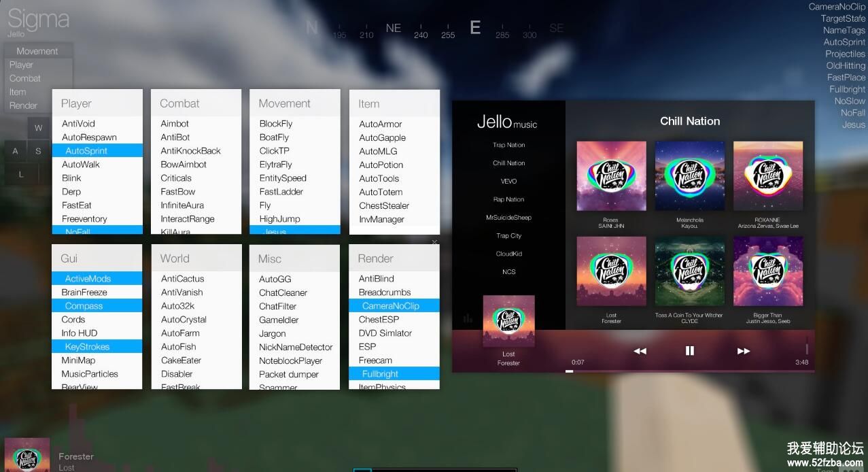Enable the Aimbot module
Viewport: 868px width, 472px height.
[196, 124]
